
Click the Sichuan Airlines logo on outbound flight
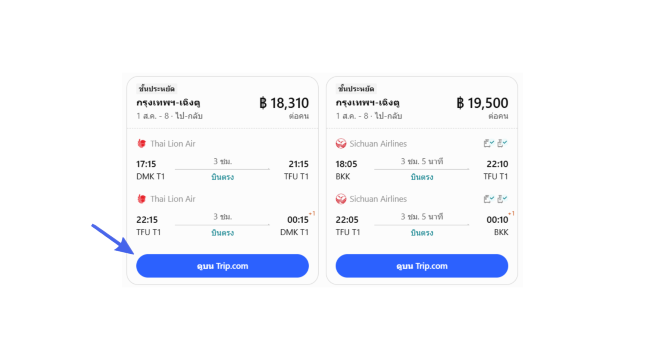[341, 144]
